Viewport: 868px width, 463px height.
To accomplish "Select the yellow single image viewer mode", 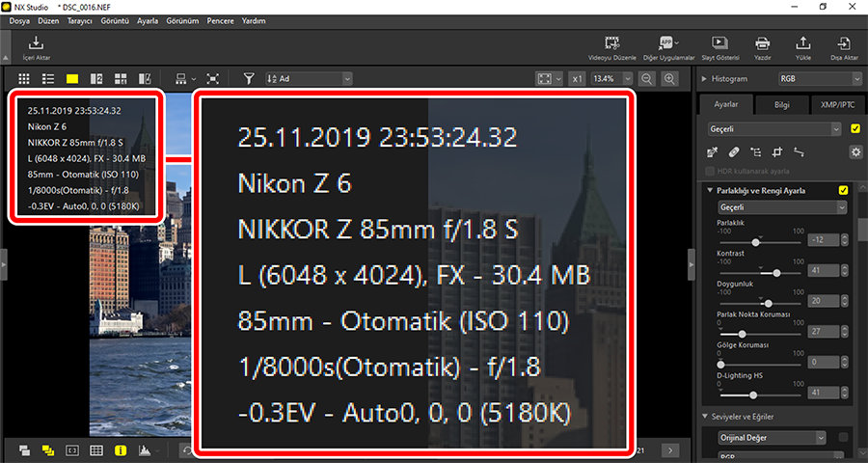I will (x=72, y=79).
